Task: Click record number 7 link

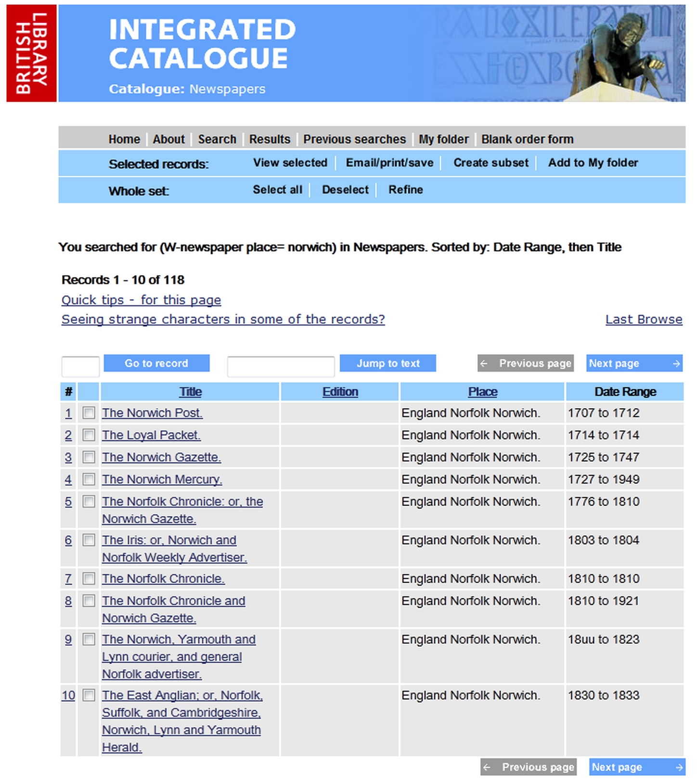Action: 68,578
